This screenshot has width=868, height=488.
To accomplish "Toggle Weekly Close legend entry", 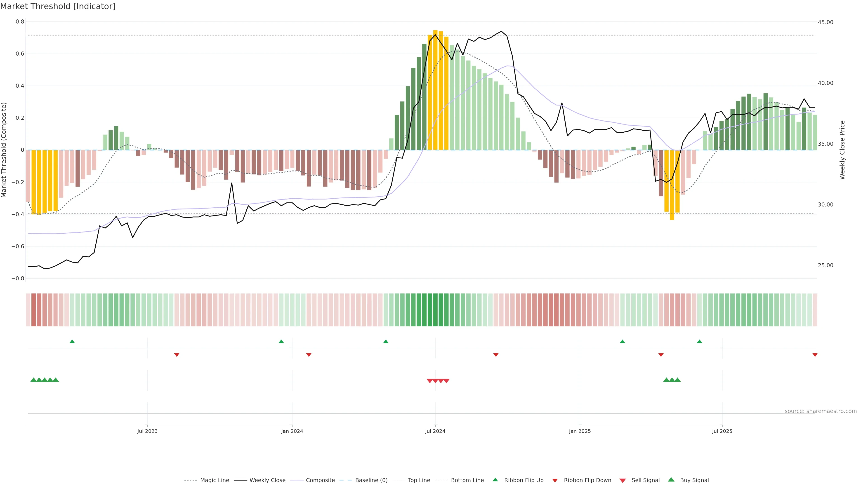I will [267, 480].
